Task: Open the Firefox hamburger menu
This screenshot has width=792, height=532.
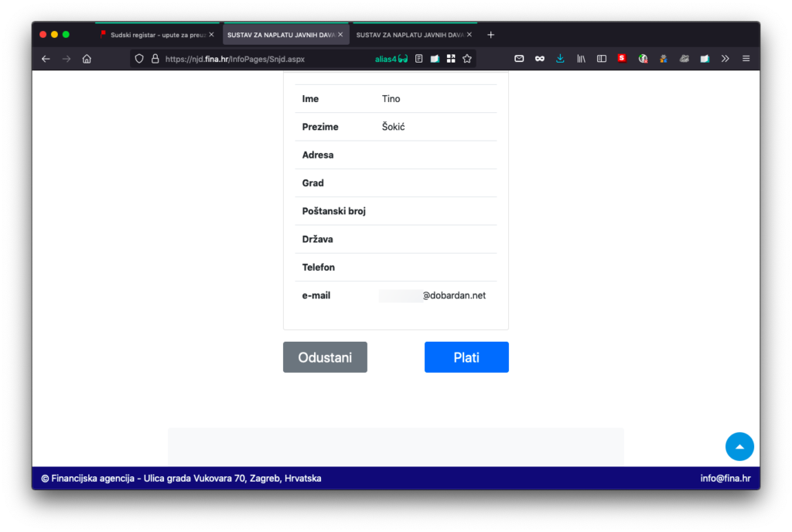Action: point(746,59)
